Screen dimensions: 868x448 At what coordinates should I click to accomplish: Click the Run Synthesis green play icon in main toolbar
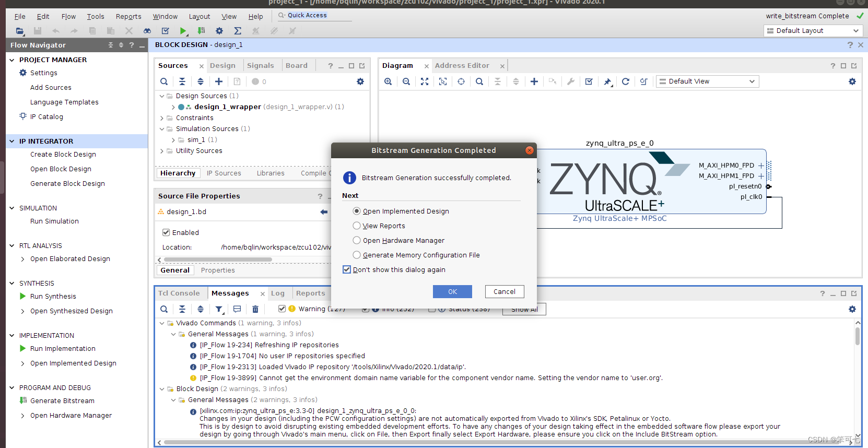(183, 31)
